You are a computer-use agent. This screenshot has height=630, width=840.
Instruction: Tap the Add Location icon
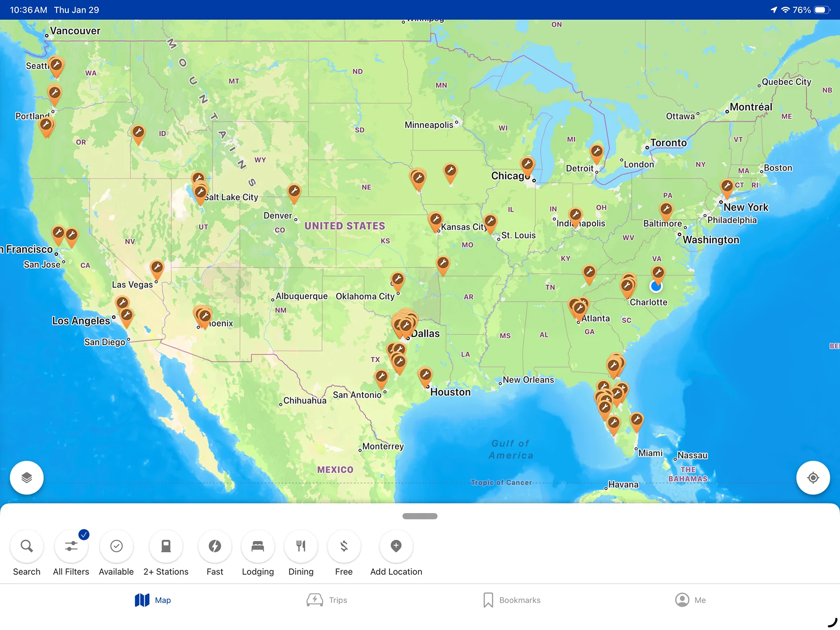coord(396,547)
